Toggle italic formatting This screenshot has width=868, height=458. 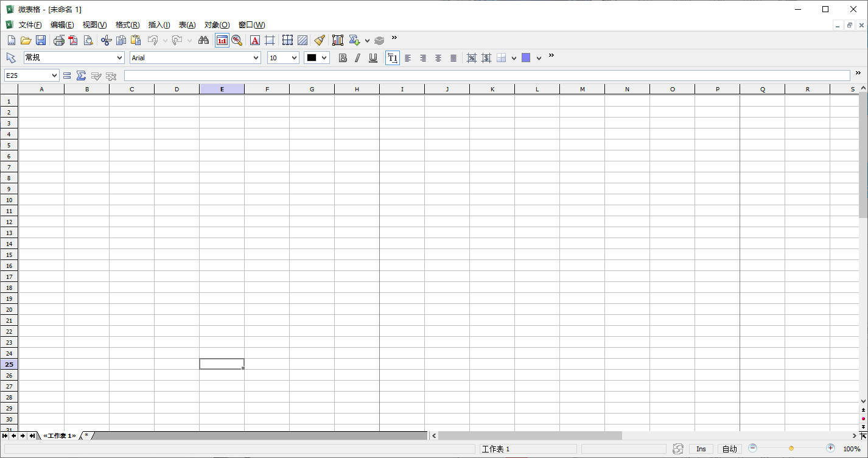(x=357, y=58)
